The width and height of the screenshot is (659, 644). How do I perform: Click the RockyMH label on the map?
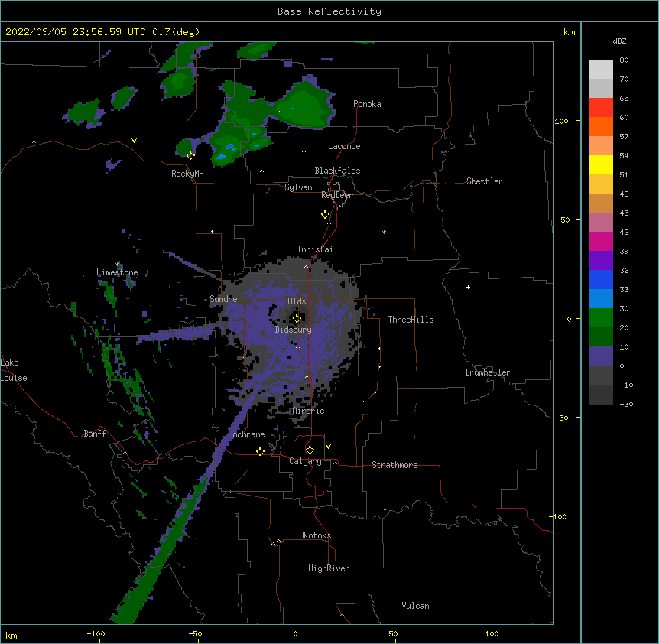tap(187, 174)
